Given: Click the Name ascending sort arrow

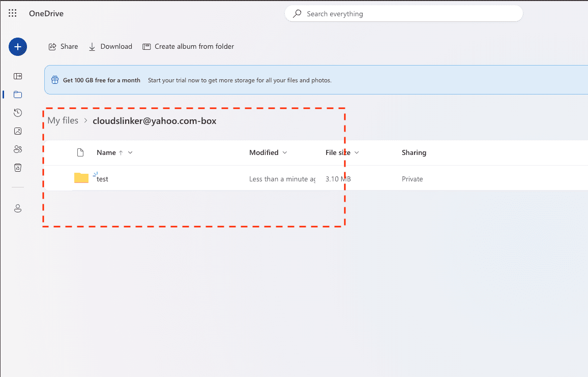Looking at the screenshot, I should click(x=121, y=152).
